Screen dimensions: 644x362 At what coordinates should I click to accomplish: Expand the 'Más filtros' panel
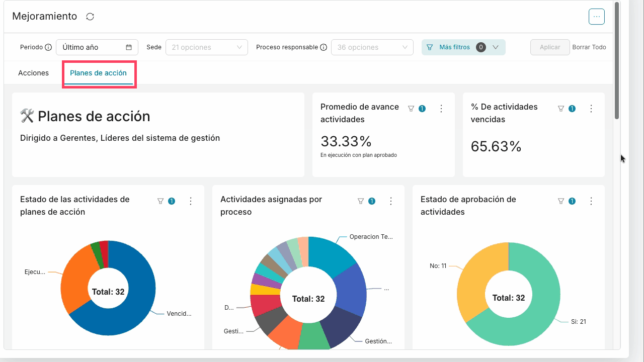pos(463,47)
